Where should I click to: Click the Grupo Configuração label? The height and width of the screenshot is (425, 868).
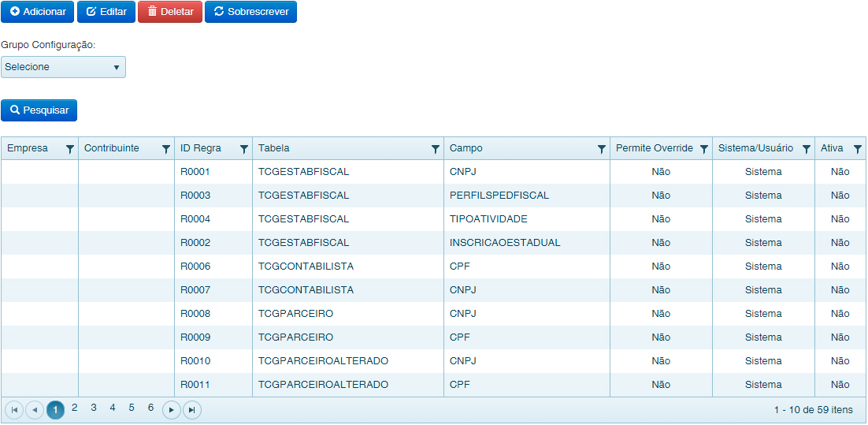click(x=48, y=45)
